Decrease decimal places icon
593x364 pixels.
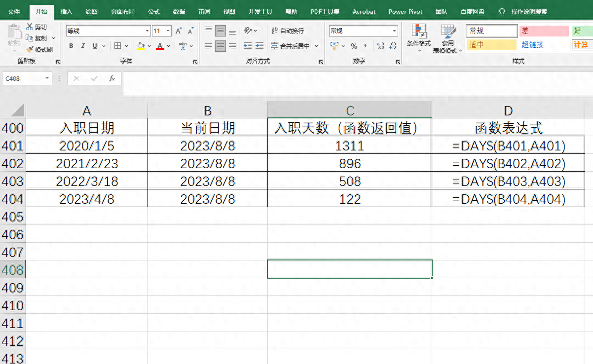[x=392, y=46]
